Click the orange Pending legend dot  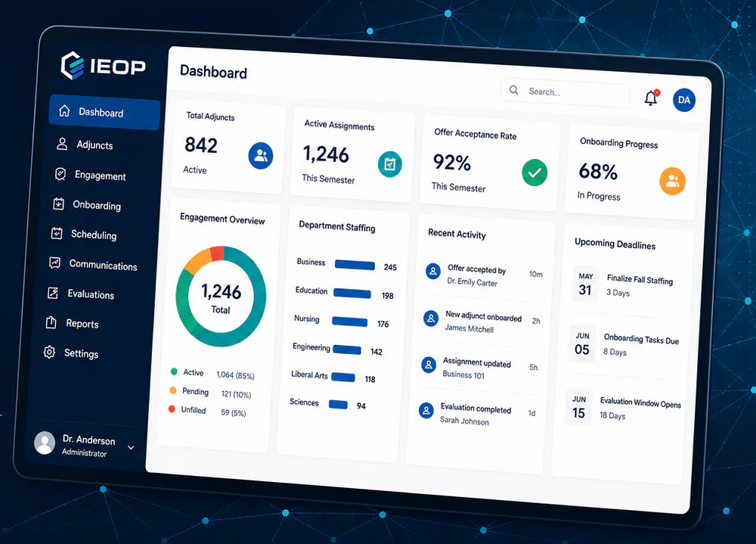point(172,390)
